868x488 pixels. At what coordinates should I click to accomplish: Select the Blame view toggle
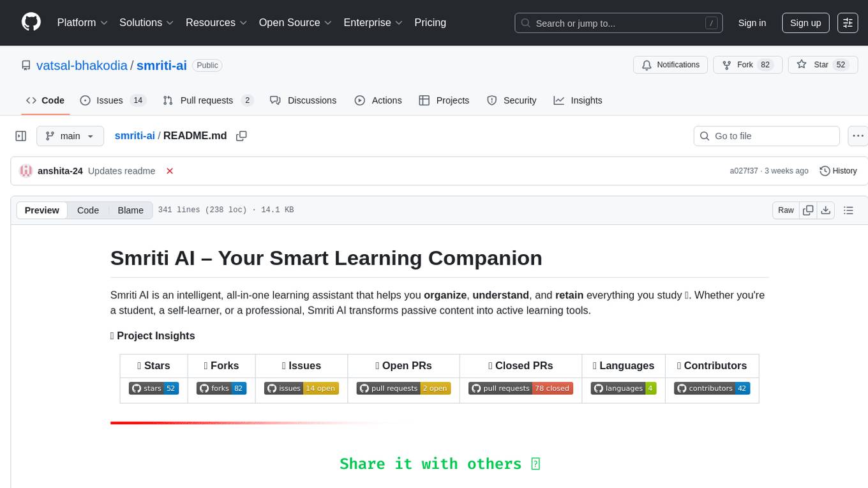(x=130, y=210)
